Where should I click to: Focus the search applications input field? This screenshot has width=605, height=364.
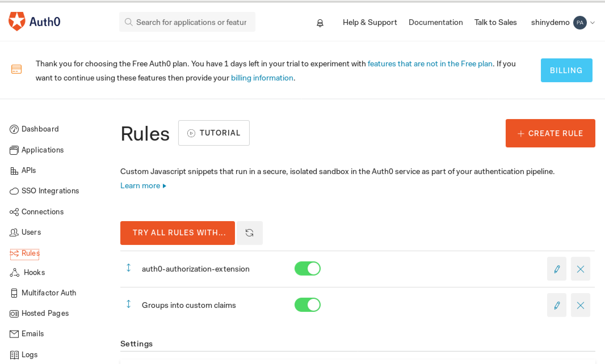(191, 22)
